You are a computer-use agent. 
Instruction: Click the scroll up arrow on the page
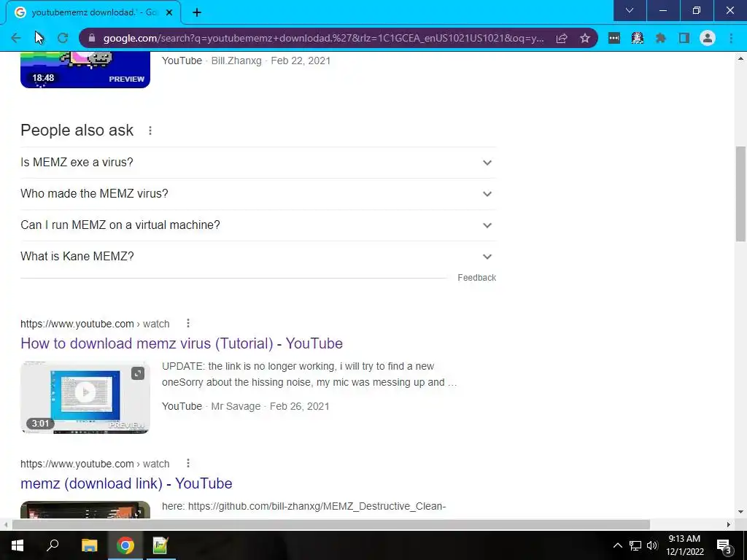tap(740, 58)
